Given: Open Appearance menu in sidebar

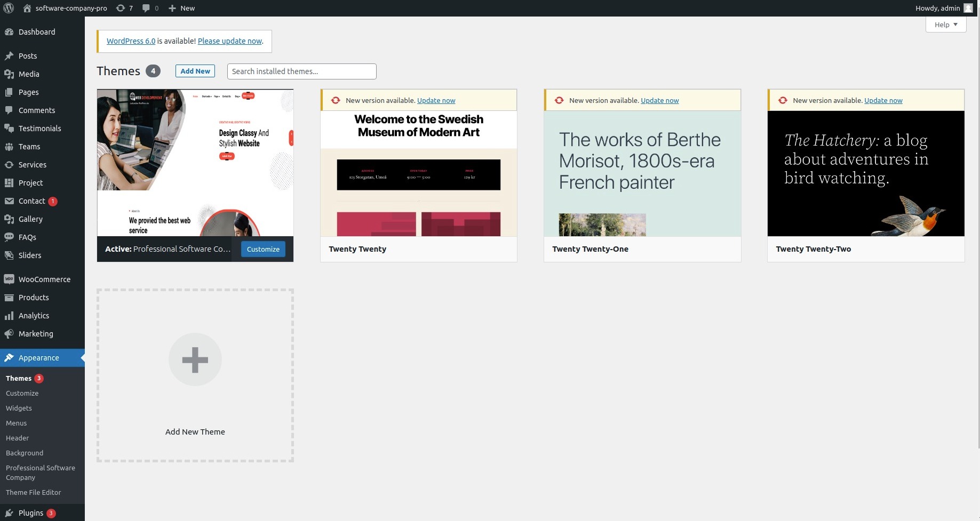Looking at the screenshot, I should [42, 358].
